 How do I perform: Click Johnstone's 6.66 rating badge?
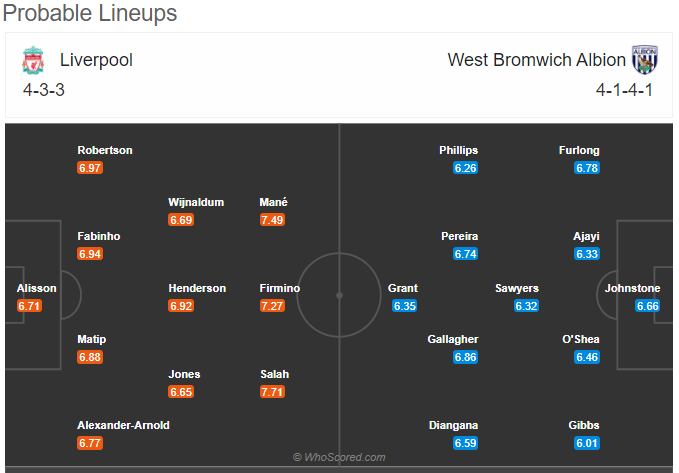(x=647, y=306)
